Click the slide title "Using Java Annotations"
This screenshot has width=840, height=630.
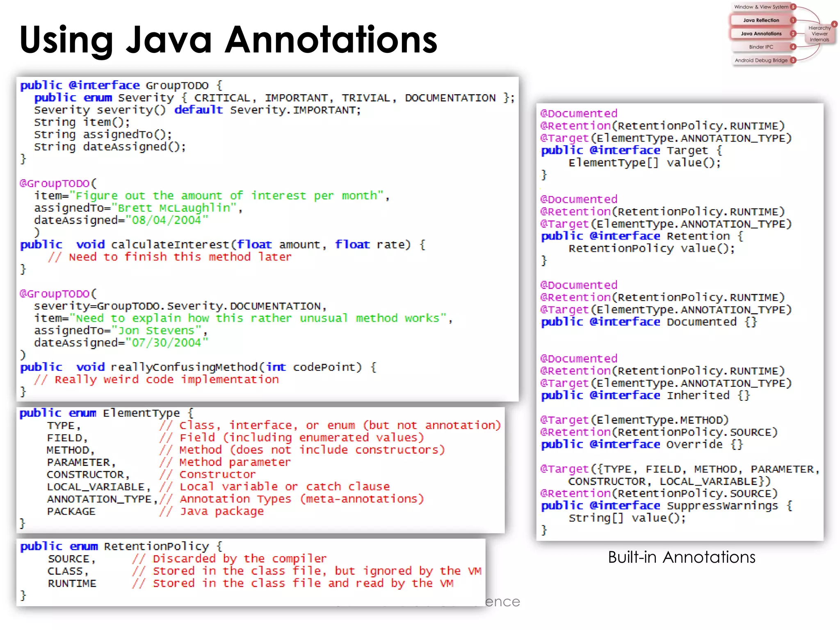228,40
